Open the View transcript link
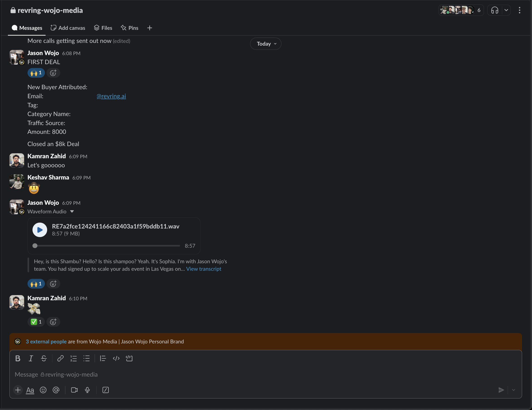Viewport: 532px width, 410px height. click(x=204, y=269)
